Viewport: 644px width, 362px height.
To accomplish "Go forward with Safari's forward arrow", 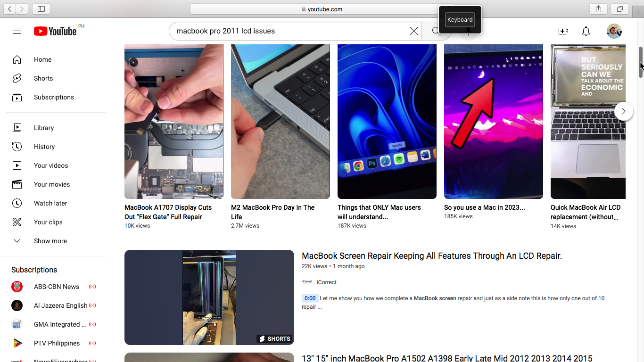I will coord(22,9).
